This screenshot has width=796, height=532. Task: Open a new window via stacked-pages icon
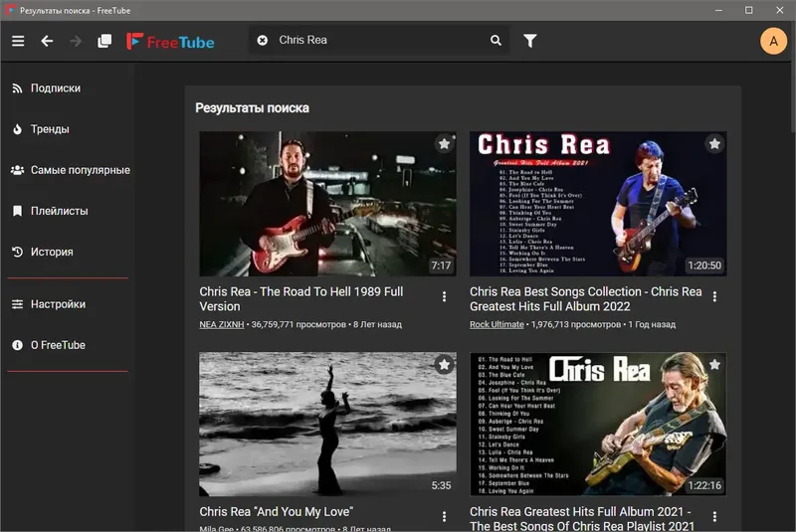tap(104, 41)
